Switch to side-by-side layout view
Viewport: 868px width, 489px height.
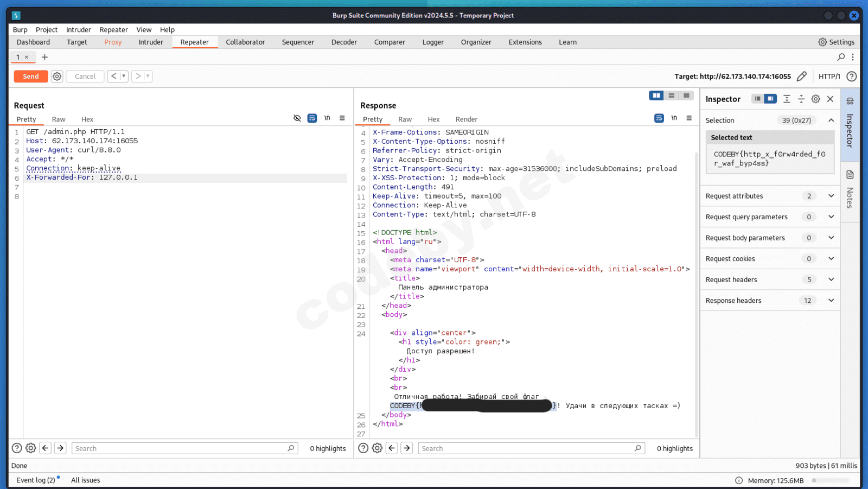pos(656,96)
